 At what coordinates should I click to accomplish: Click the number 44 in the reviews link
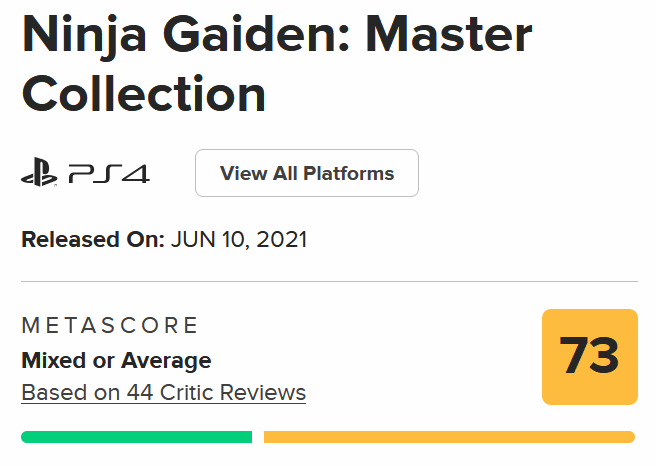tap(139, 392)
